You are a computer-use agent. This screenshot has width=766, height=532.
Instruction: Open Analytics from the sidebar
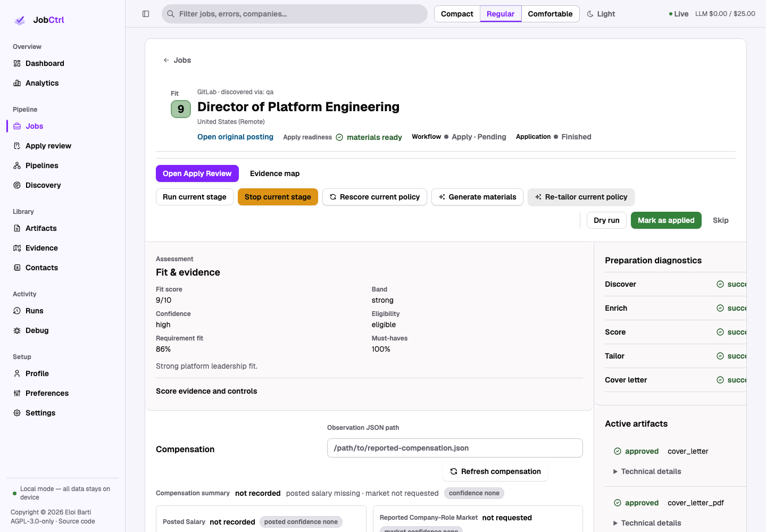pyautogui.click(x=42, y=83)
